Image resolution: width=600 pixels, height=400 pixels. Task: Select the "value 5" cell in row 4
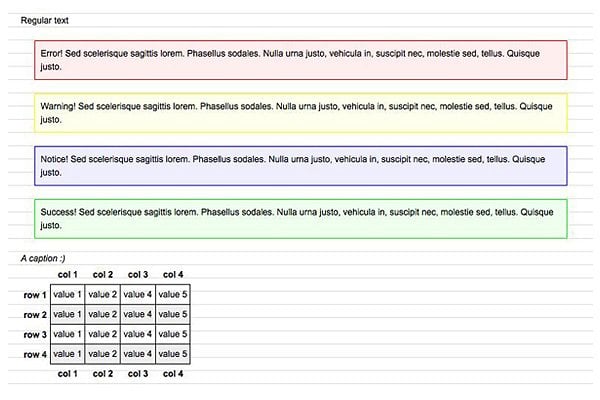click(x=173, y=354)
